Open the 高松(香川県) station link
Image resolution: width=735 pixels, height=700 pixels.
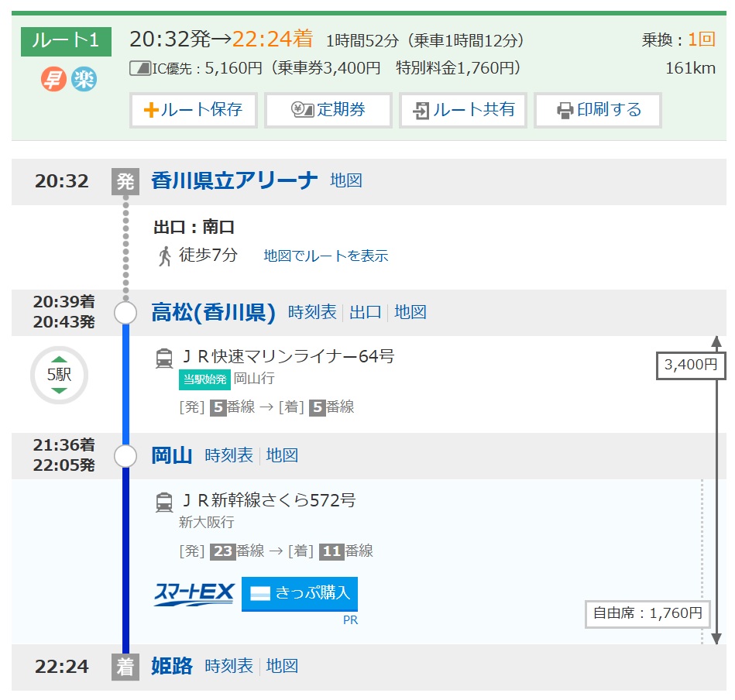click(x=213, y=312)
